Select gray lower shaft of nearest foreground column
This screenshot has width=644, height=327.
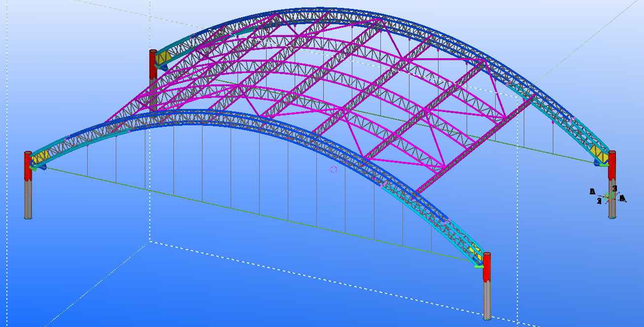487,300
